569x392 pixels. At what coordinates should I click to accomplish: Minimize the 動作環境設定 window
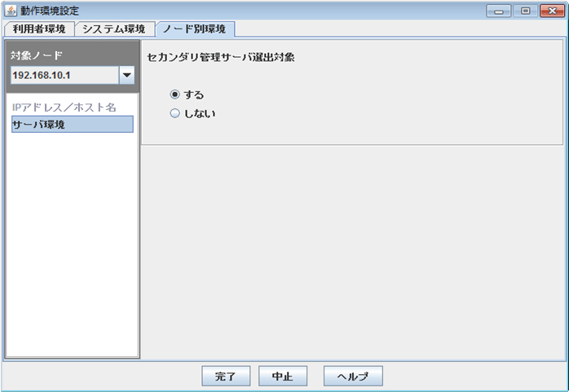pyautogui.click(x=499, y=11)
